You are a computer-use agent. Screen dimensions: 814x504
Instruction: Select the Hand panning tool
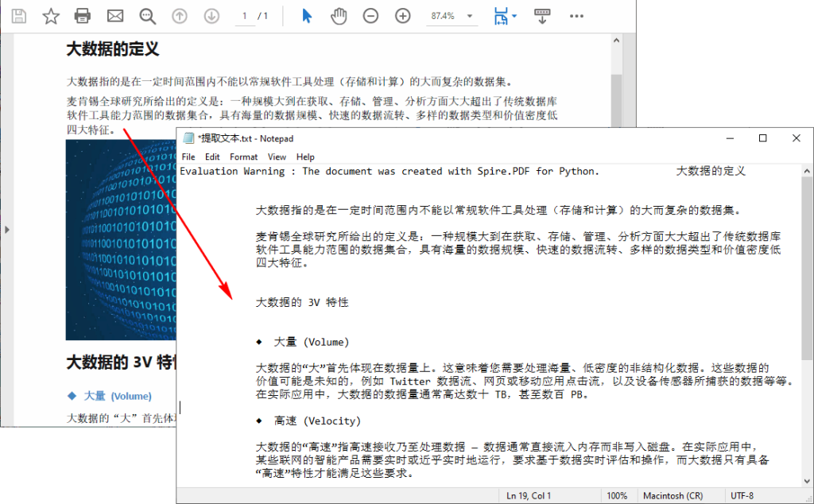point(339,15)
